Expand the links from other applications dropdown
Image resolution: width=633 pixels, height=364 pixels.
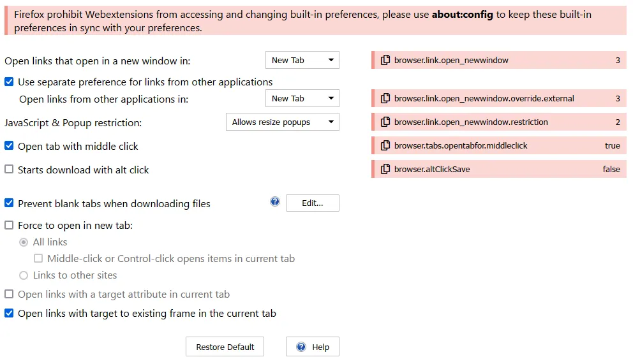[302, 99]
